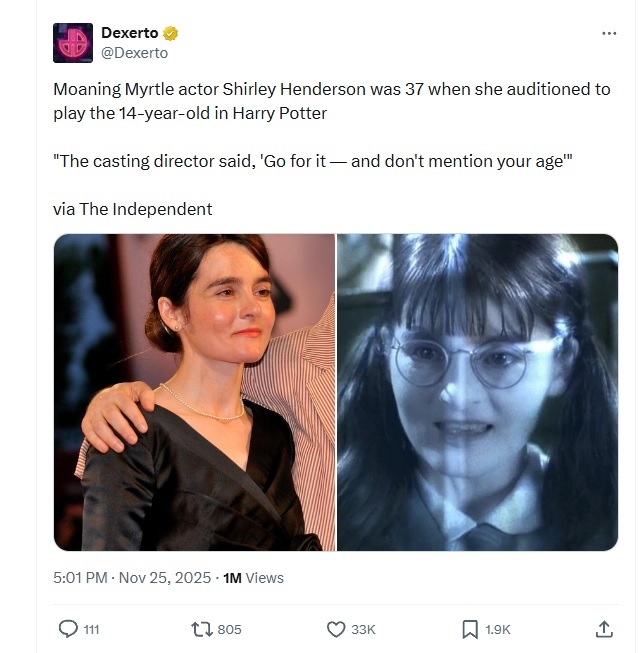Open the reply comment icon
The height and width of the screenshot is (653, 643).
[x=68, y=629]
